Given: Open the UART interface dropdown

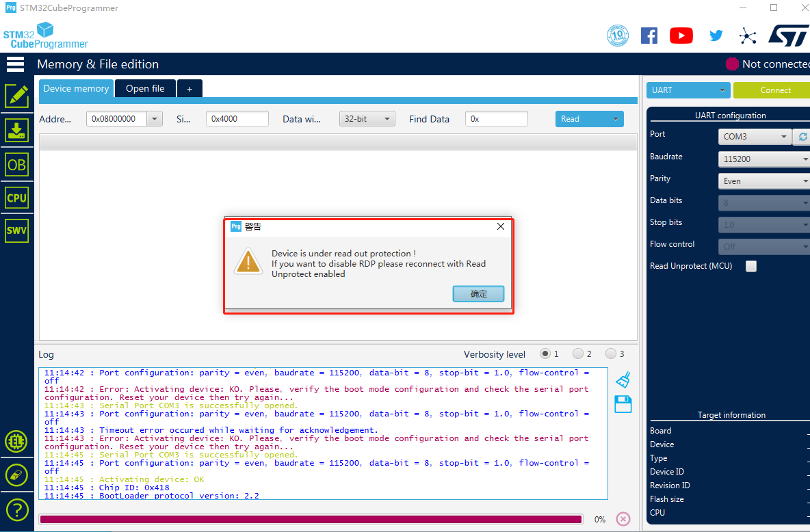Looking at the screenshot, I should pos(688,90).
